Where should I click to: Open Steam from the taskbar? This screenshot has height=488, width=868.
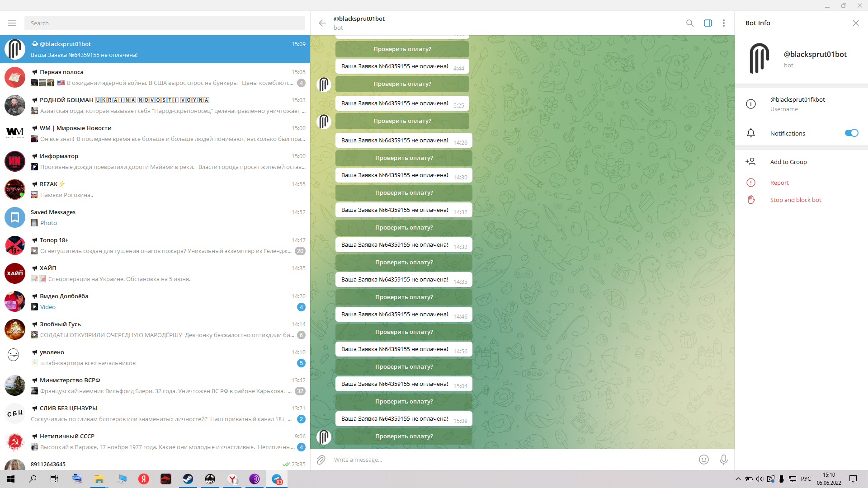click(188, 479)
